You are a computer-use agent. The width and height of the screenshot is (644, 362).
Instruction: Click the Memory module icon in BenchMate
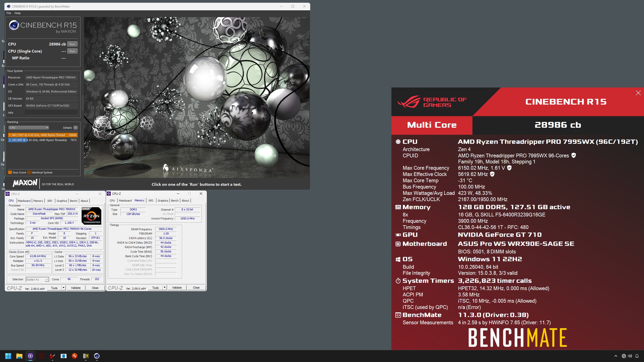[x=398, y=207]
